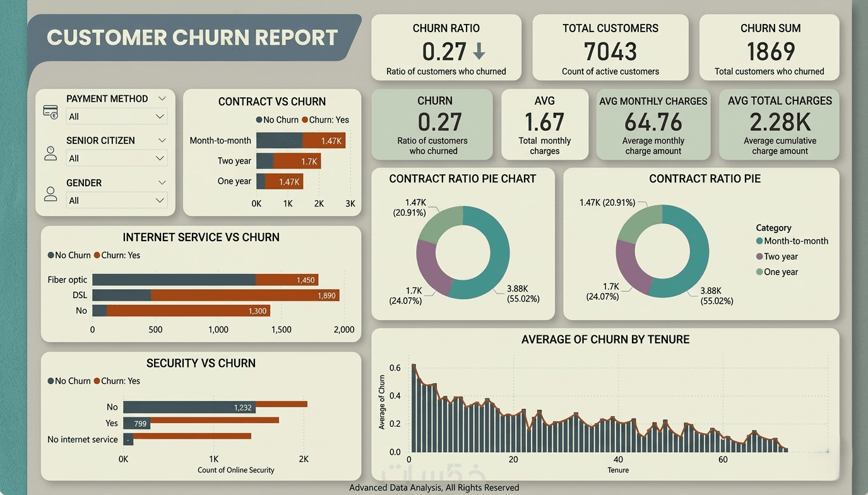Click the senior citizen person icon

click(51, 153)
